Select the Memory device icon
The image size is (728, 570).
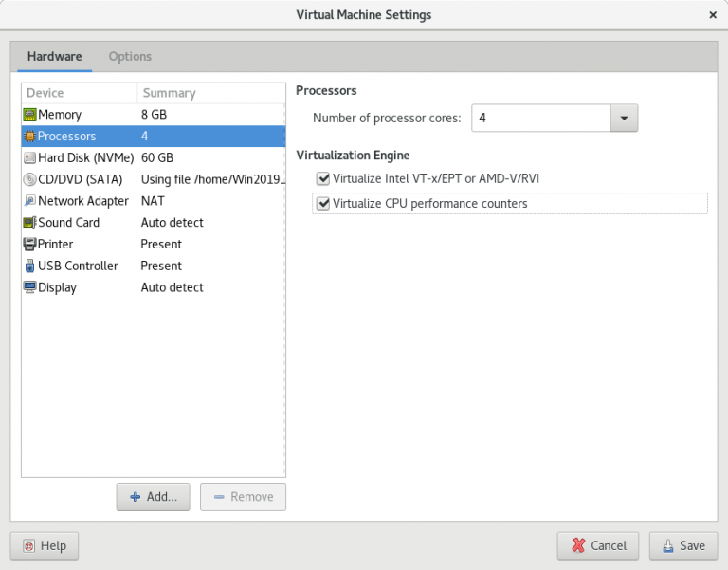coord(29,115)
